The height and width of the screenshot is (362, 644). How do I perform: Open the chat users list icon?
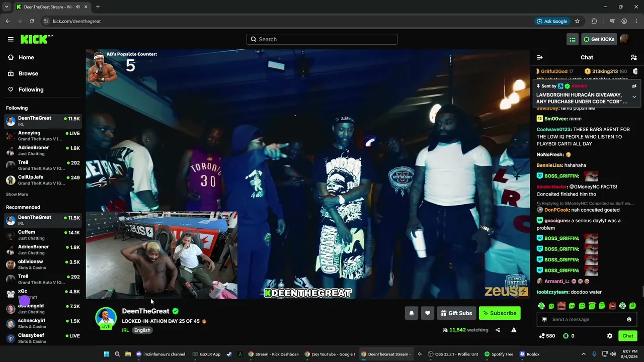pos(634,57)
